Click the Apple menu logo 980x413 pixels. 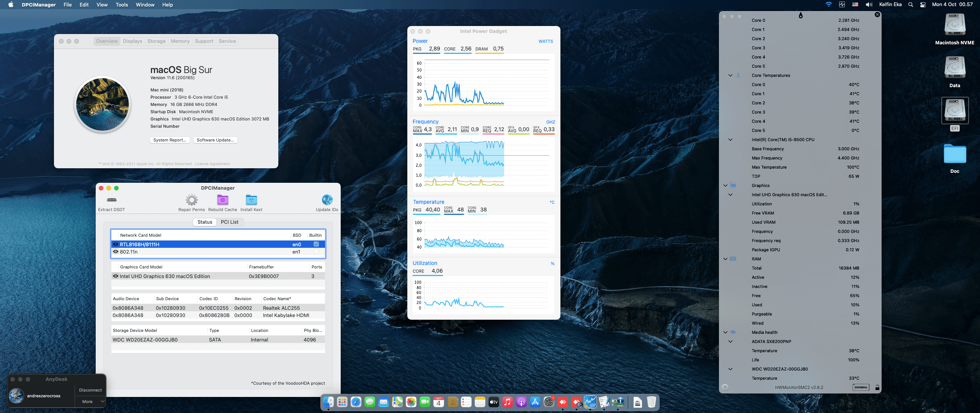(x=11, y=5)
